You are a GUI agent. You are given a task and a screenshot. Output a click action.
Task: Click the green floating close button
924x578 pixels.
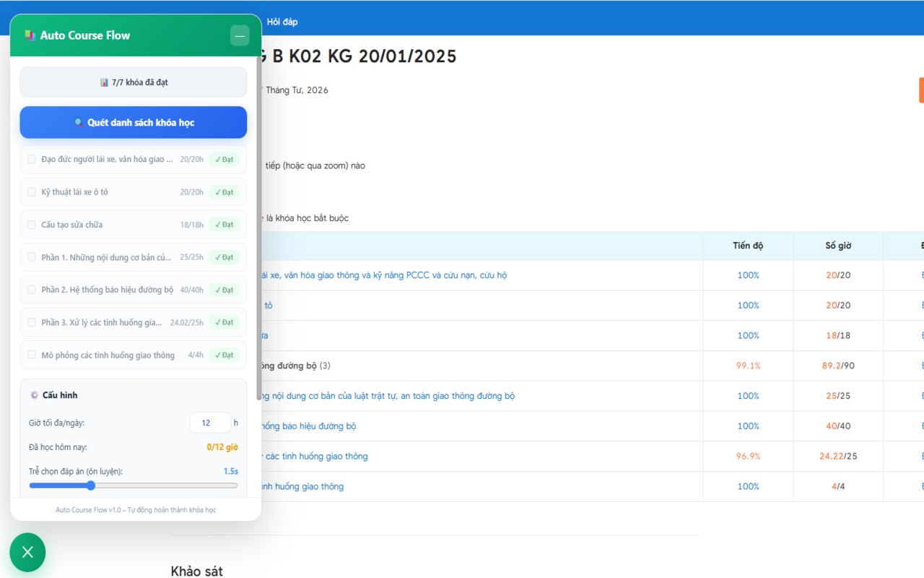point(27,553)
